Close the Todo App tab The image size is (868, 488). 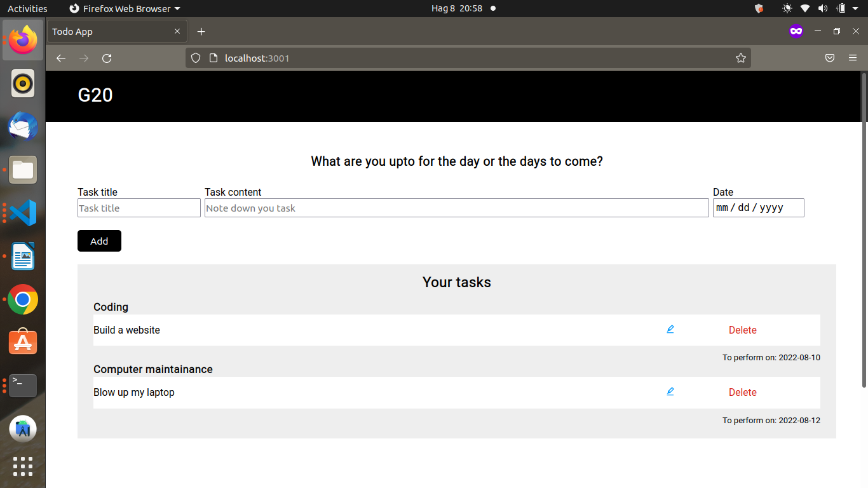[x=177, y=32]
